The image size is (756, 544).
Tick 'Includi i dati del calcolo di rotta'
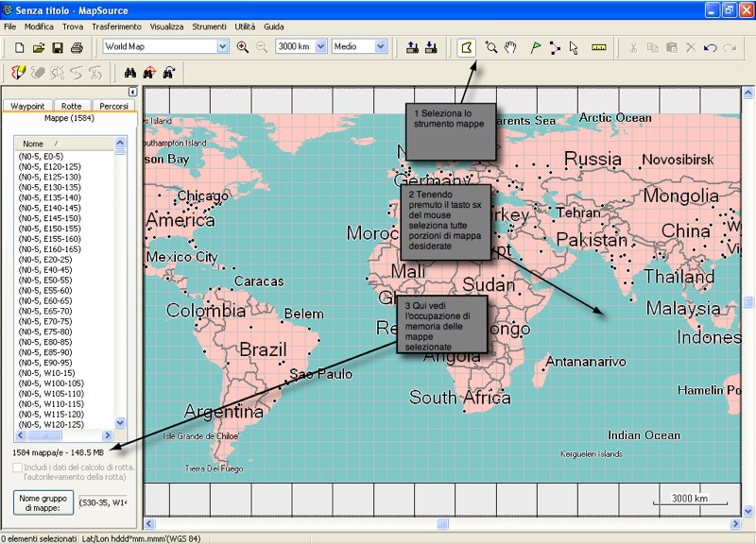click(17, 467)
